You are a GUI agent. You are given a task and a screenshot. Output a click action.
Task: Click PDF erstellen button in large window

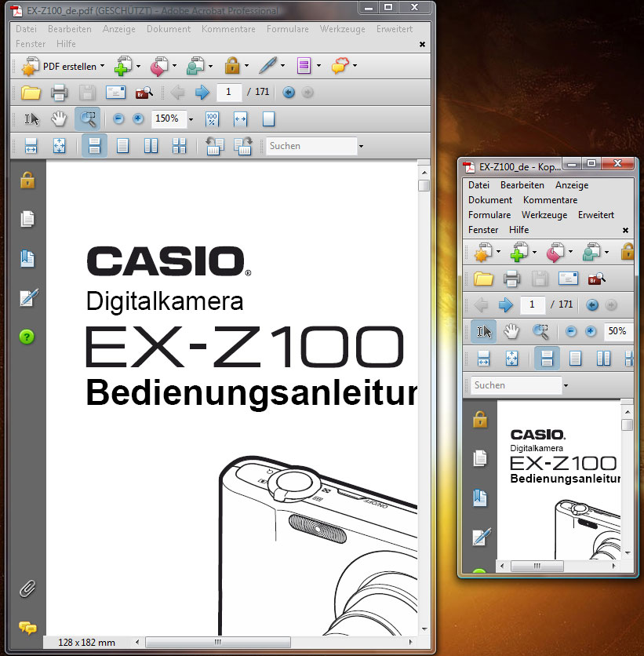[62, 66]
